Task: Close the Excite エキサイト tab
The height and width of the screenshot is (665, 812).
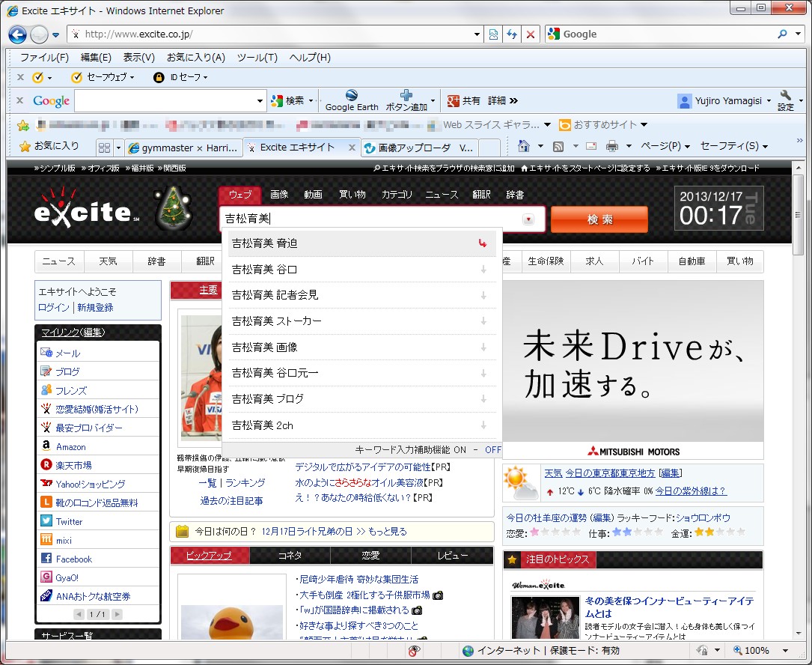Action: pos(352,148)
